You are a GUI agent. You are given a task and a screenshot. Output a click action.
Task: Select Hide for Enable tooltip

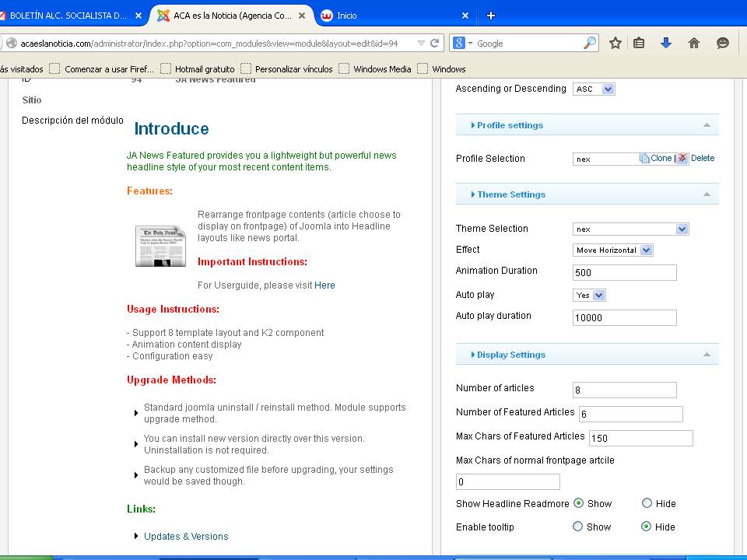646,527
